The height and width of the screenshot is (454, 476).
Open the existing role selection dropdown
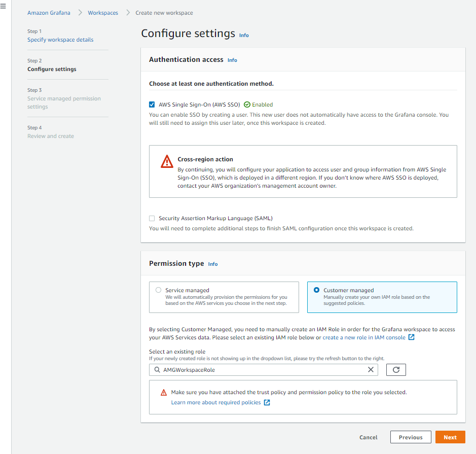pos(264,369)
